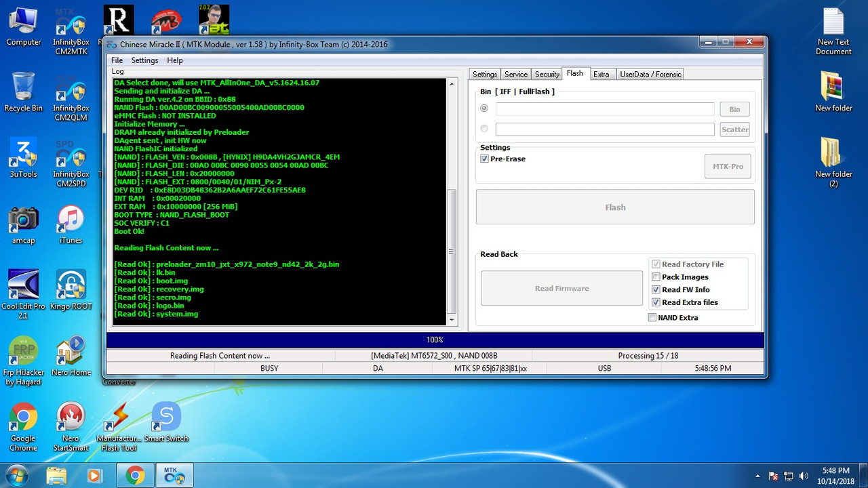Click the Read Firmware button
Image resolution: width=868 pixels, height=488 pixels.
point(561,289)
